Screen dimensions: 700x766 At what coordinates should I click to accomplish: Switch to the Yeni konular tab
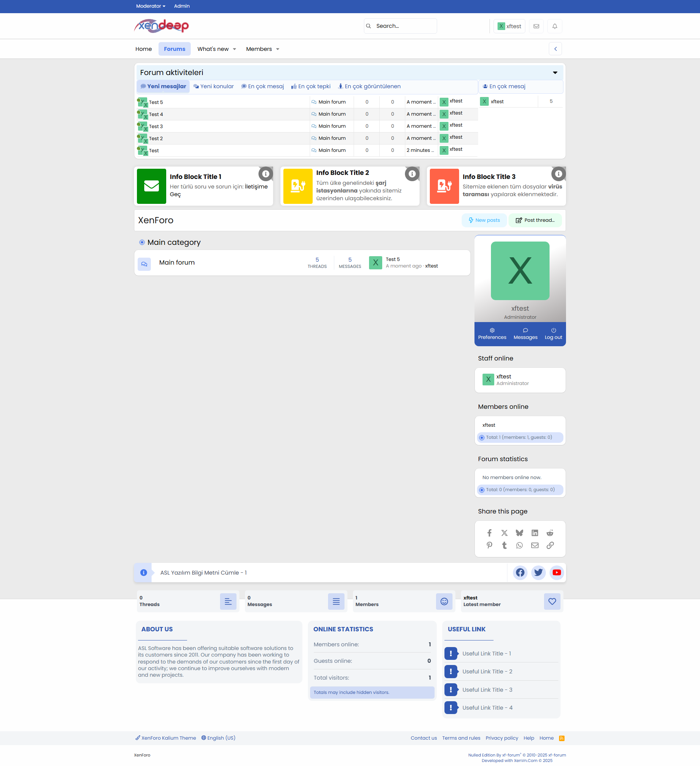pyautogui.click(x=213, y=87)
